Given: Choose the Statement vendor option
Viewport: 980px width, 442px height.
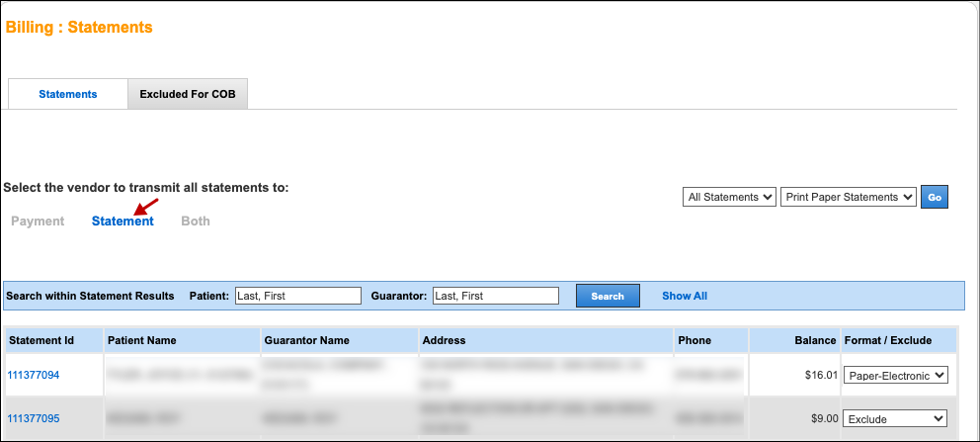Looking at the screenshot, I should [122, 221].
